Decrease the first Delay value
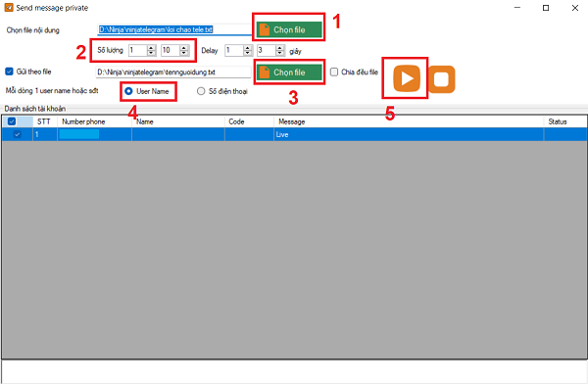The width and height of the screenshot is (588, 384). [248, 53]
